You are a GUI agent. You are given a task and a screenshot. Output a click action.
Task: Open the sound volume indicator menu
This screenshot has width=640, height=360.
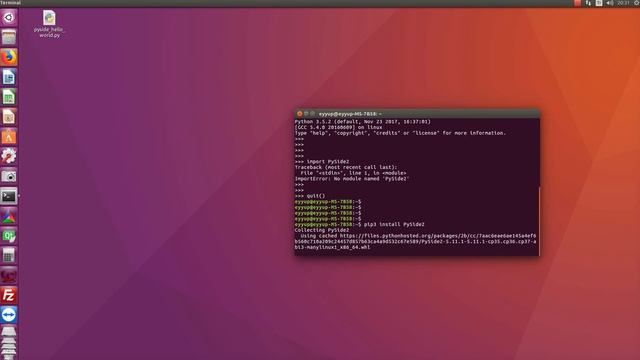pyautogui.click(x=610, y=3)
